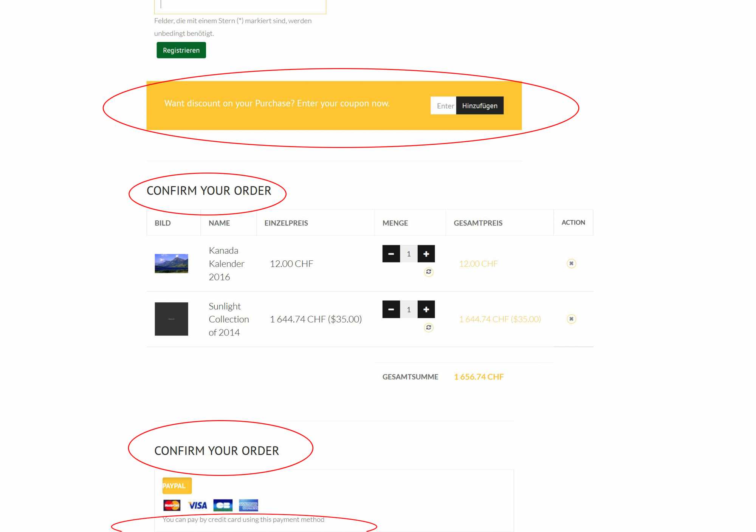Click the MasterCard logo icon
756x532 pixels.
pyautogui.click(x=172, y=505)
